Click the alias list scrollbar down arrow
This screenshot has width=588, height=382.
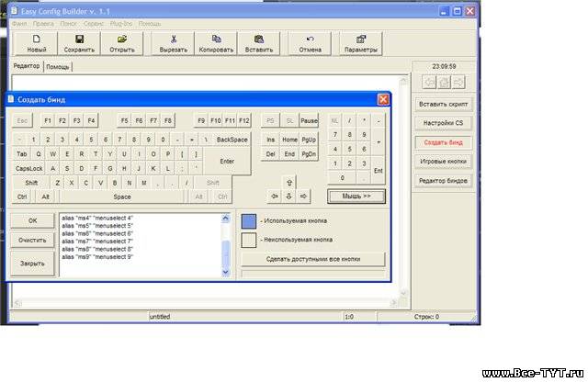(225, 272)
